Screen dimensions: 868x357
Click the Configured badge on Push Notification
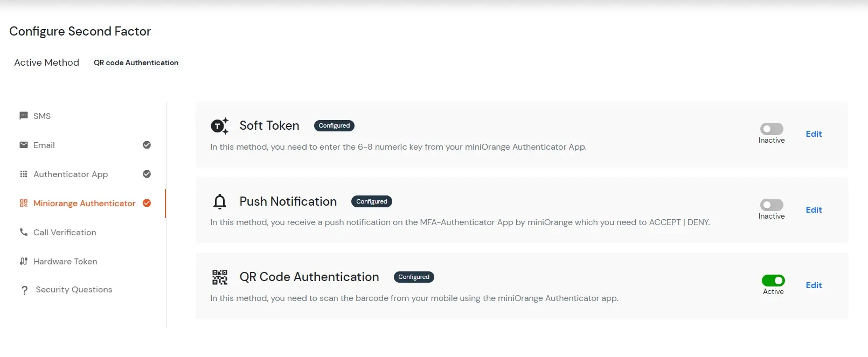(372, 201)
